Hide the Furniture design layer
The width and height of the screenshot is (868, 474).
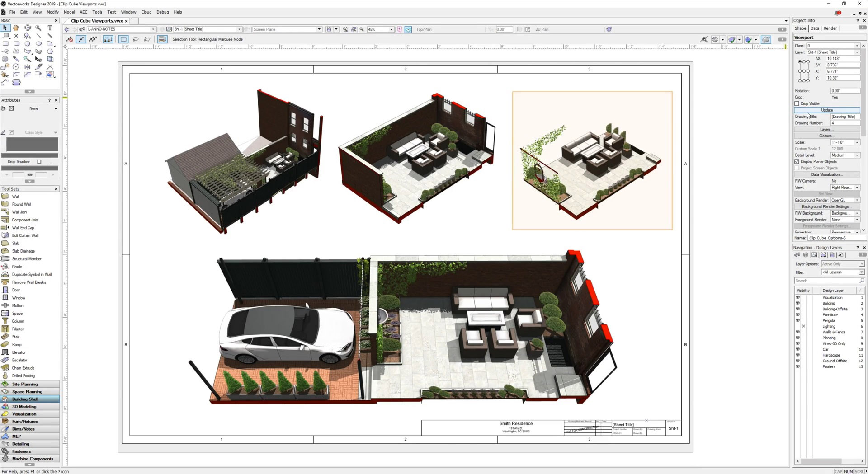[797, 315]
